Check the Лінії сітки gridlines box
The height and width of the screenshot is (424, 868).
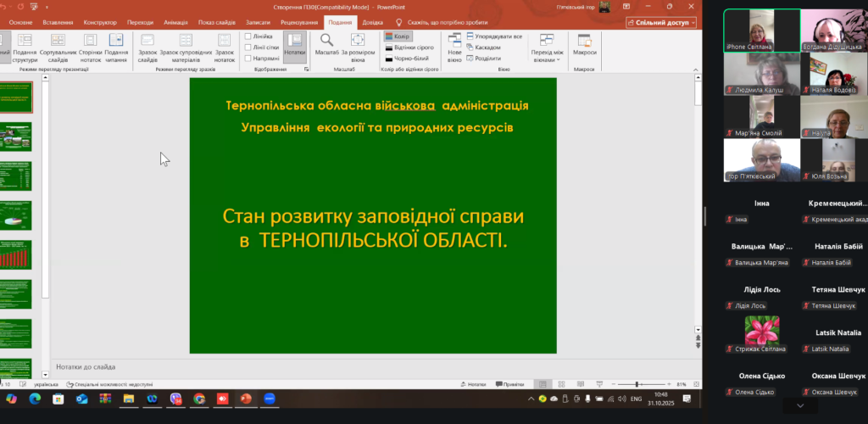click(x=248, y=47)
